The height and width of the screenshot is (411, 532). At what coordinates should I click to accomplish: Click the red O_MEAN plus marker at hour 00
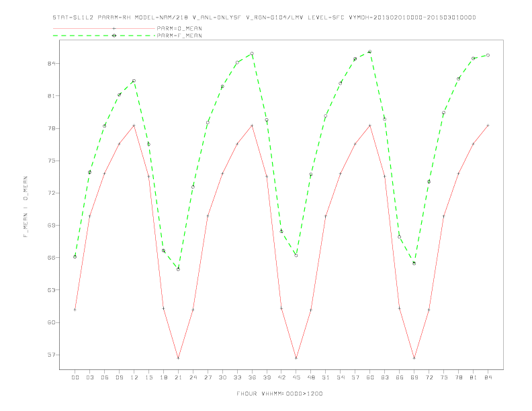pos(75,310)
